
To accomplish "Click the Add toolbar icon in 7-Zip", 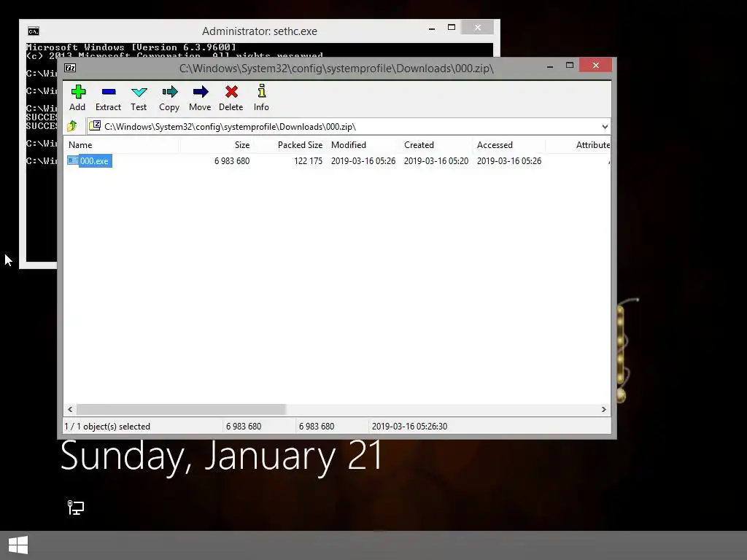I will click(x=78, y=92).
